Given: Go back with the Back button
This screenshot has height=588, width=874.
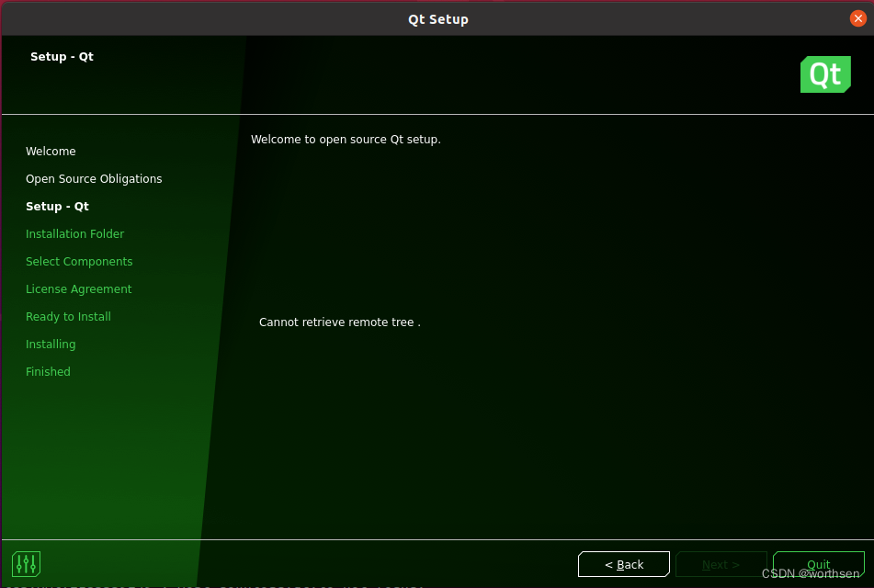Looking at the screenshot, I should [624, 565].
